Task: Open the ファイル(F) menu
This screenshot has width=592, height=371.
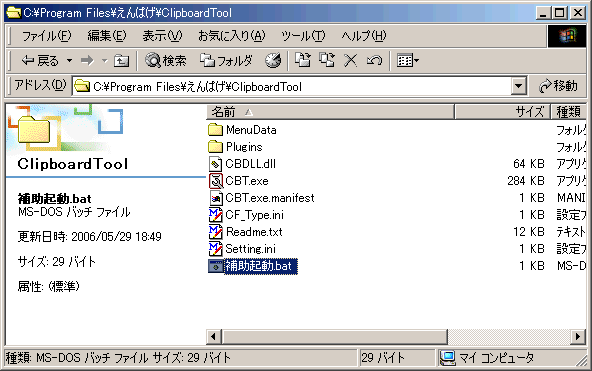Action: tap(46, 36)
